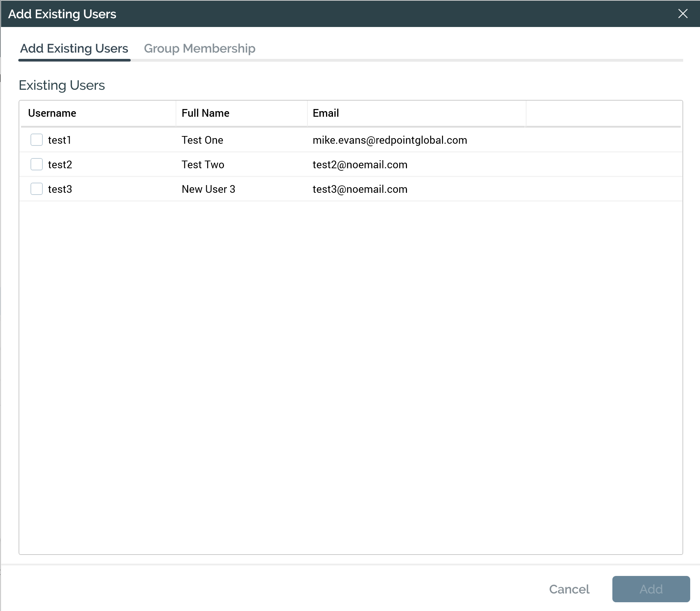This screenshot has height=611, width=700.
Task: Check the test3 user checkbox
Action: coord(36,189)
